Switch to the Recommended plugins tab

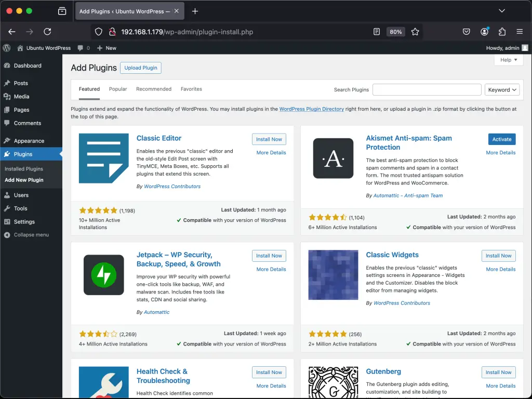click(x=154, y=89)
